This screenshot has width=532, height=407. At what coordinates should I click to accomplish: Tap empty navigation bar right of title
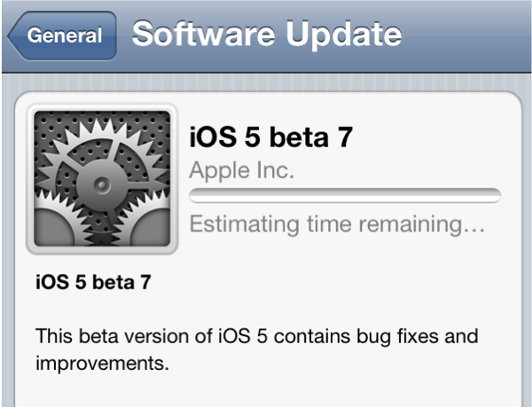pyautogui.click(x=466, y=35)
